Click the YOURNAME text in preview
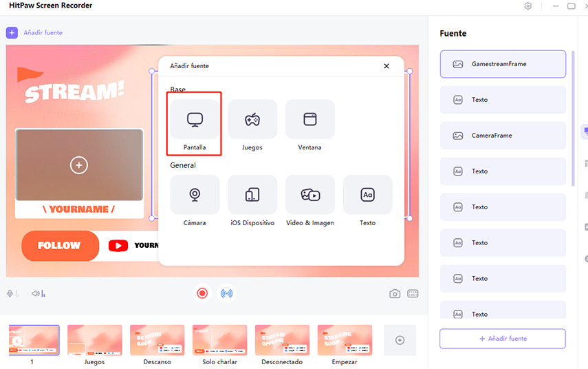The height and width of the screenshot is (369, 588). (x=79, y=209)
